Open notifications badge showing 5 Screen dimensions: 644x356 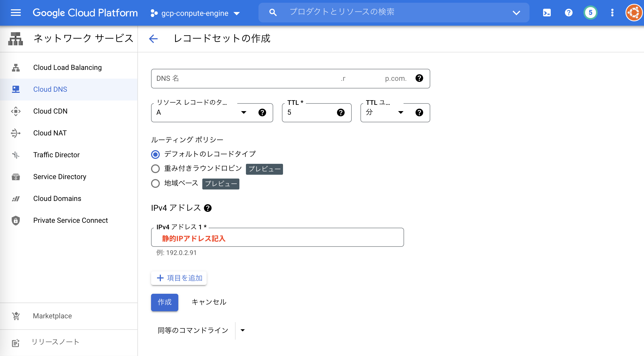[x=590, y=13]
